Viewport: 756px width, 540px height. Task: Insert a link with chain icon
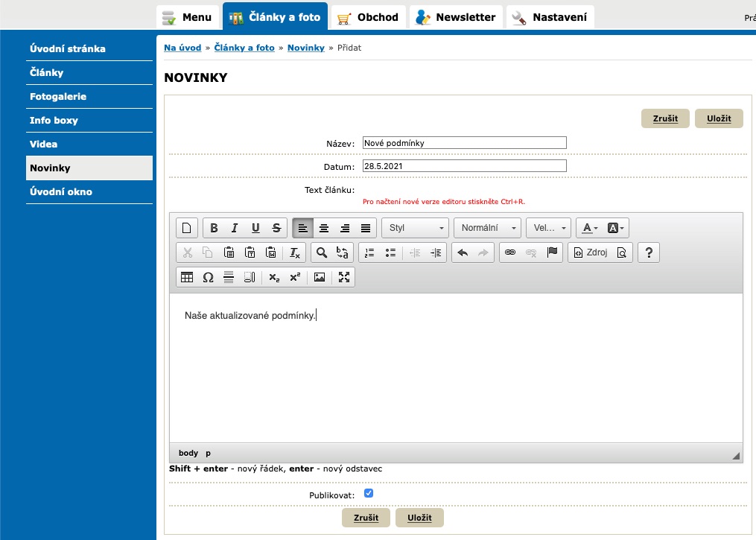pyautogui.click(x=510, y=252)
